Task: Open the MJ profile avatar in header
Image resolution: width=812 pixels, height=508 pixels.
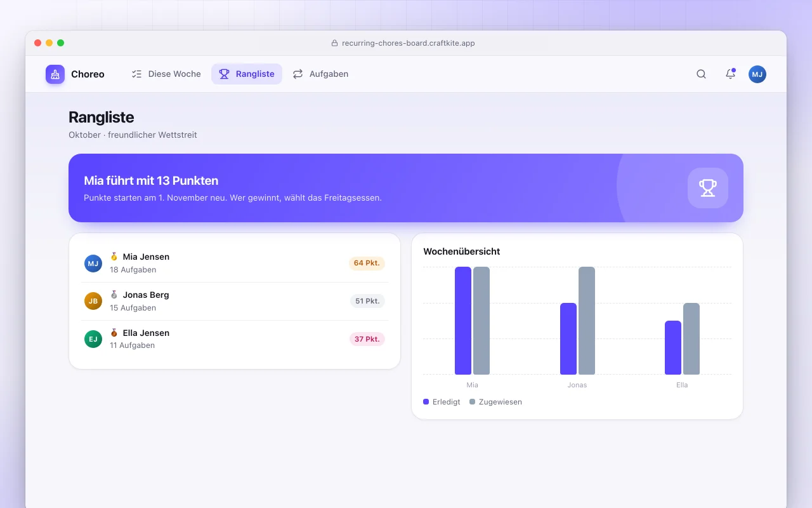Action: click(x=757, y=74)
